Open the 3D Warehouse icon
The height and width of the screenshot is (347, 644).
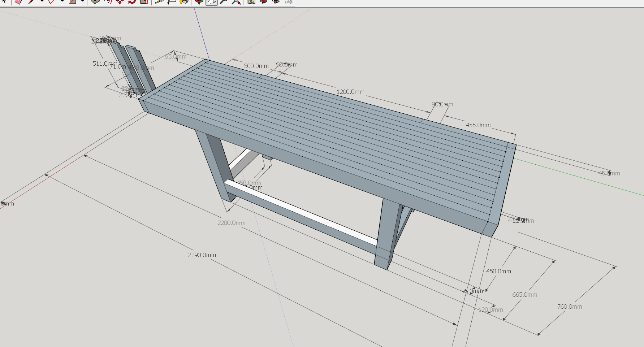tap(263, 1)
